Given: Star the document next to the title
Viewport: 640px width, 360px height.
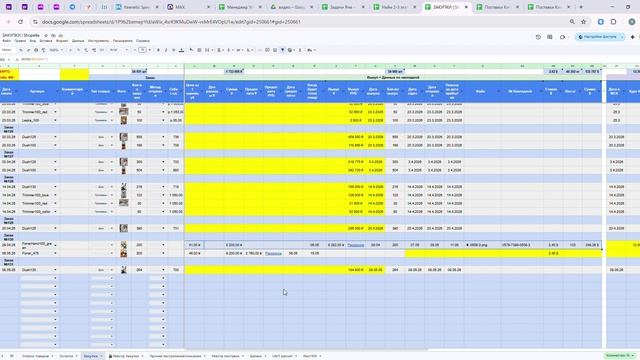Looking at the screenshot, I should (46, 36).
